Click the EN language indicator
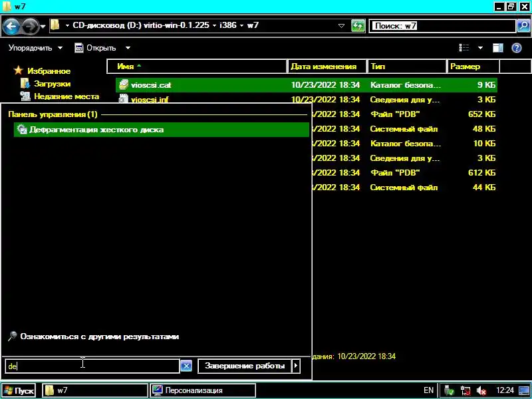The image size is (532, 399). pyautogui.click(x=428, y=390)
